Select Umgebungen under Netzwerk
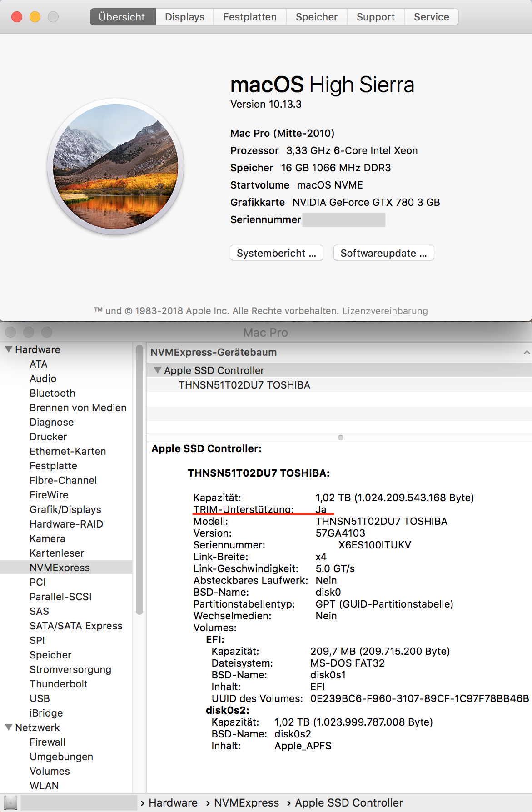Viewport: 532px width, 812px height. [61, 757]
